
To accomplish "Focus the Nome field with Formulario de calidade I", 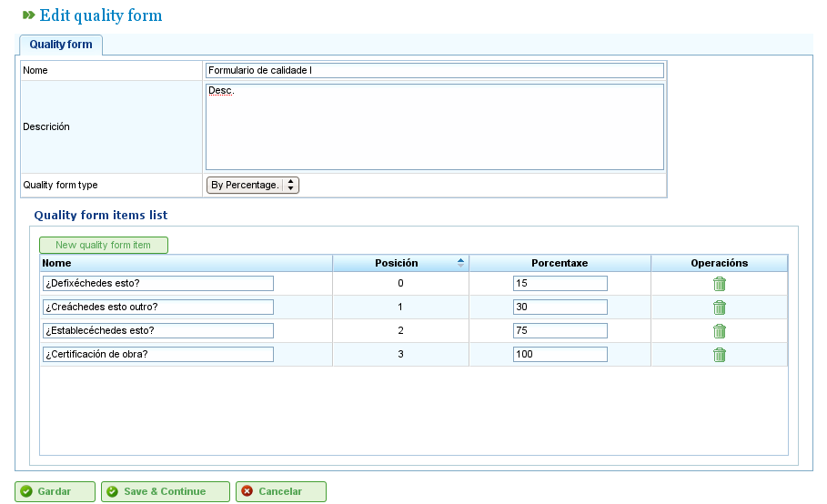I will (435, 71).
